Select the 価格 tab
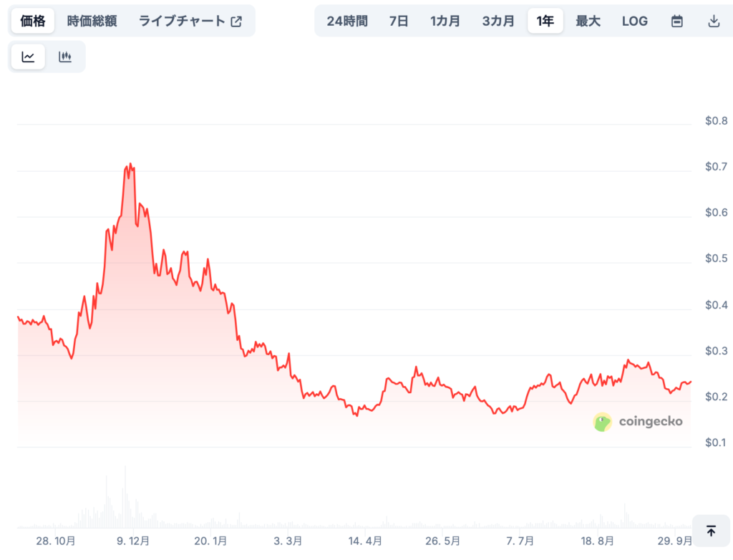733x560 pixels. coord(33,21)
